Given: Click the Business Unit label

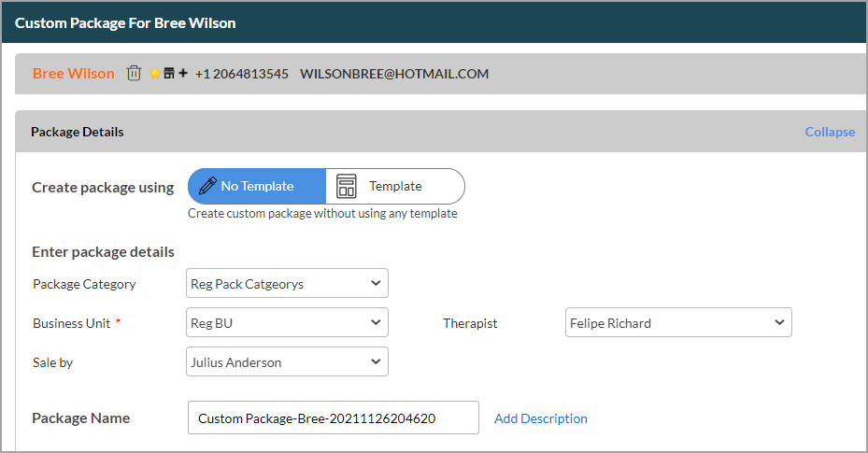Looking at the screenshot, I should 71,323.
